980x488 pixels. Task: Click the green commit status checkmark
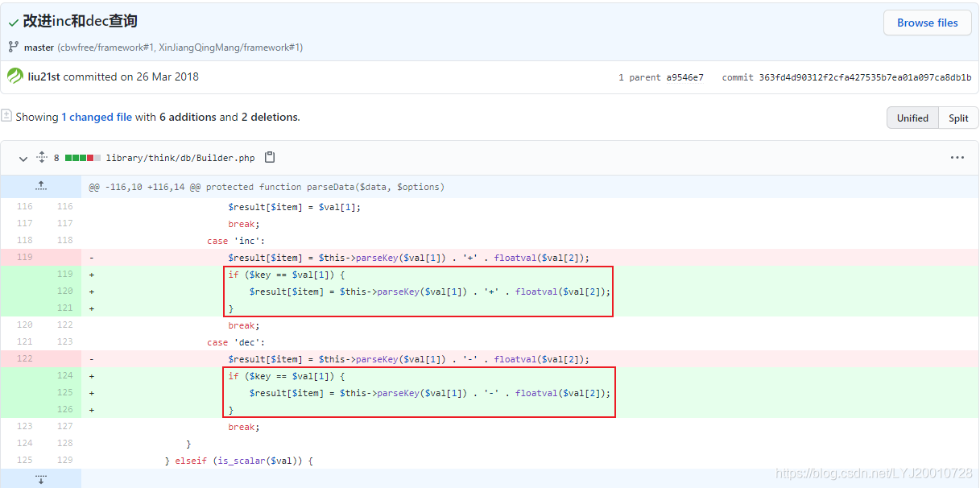pos(14,23)
